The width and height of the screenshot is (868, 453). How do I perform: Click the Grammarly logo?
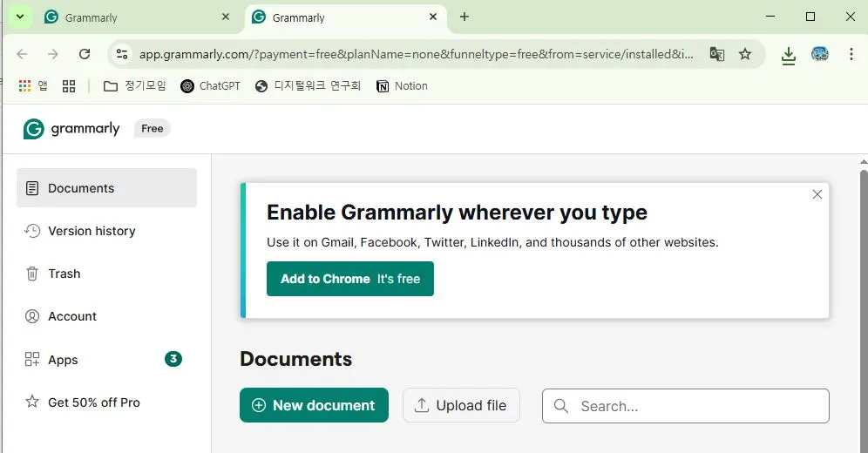71,129
